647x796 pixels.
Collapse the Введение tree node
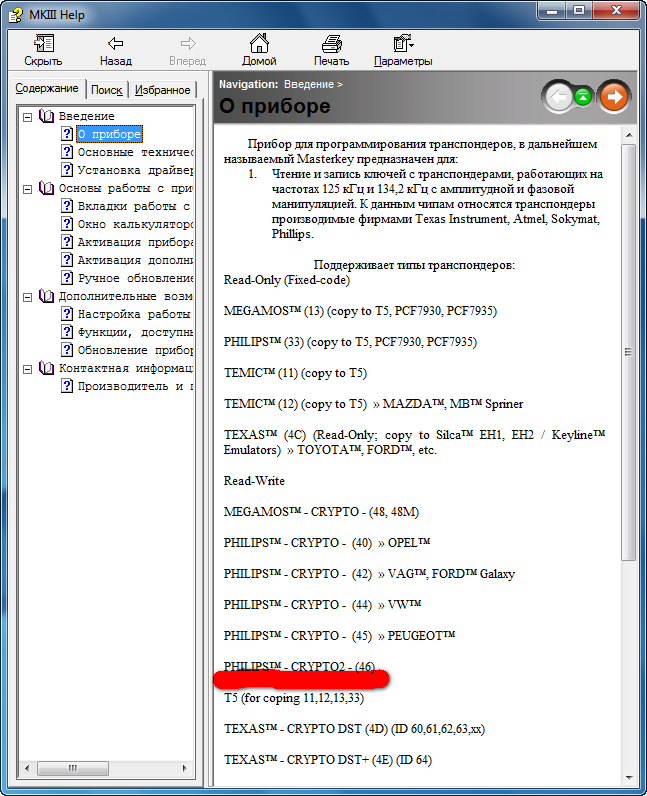pyautogui.click(x=28, y=117)
